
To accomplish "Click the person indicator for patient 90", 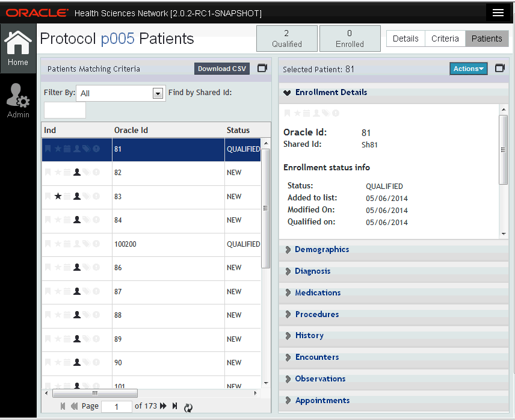I will [x=77, y=362].
